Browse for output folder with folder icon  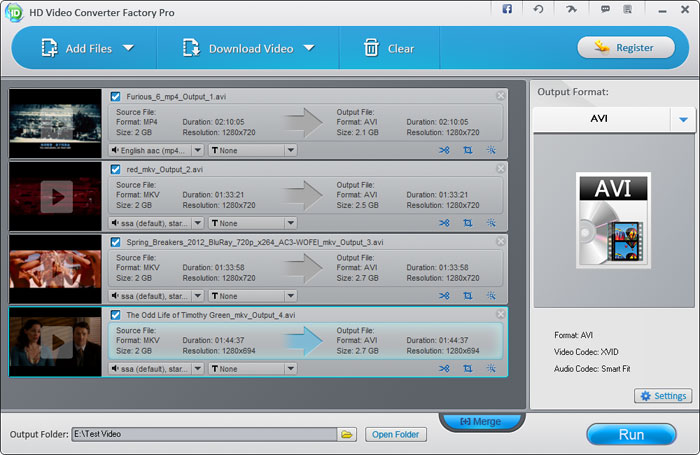(347, 434)
